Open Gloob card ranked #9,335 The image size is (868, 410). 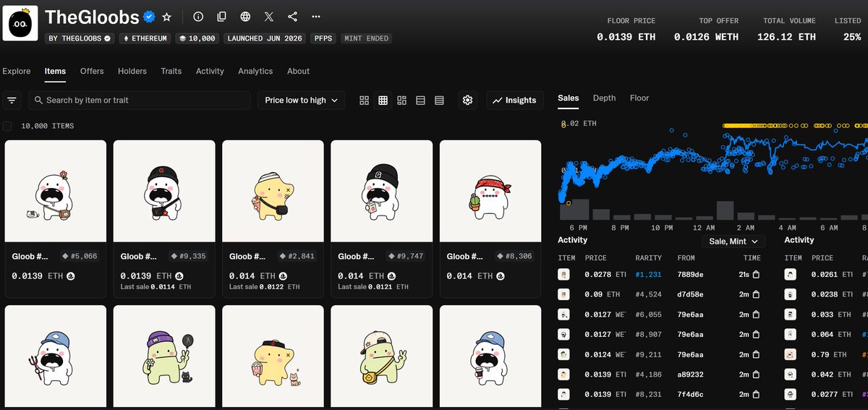click(x=164, y=219)
